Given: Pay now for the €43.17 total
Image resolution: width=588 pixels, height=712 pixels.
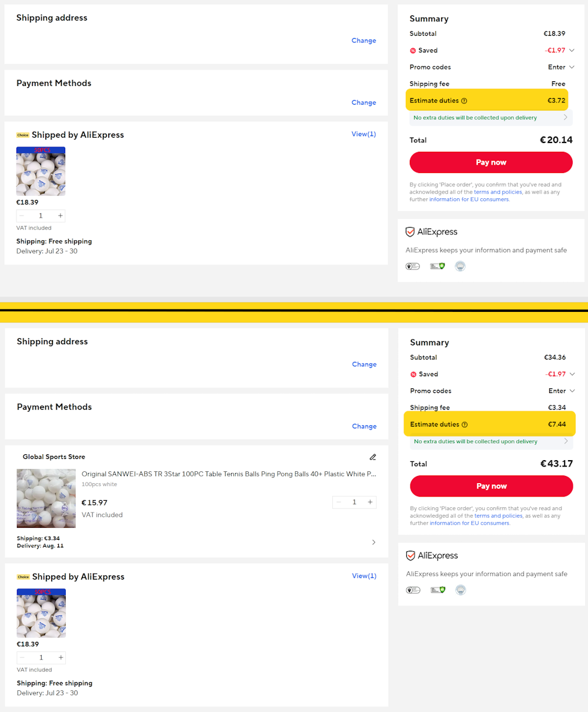Looking at the screenshot, I should [492, 486].
